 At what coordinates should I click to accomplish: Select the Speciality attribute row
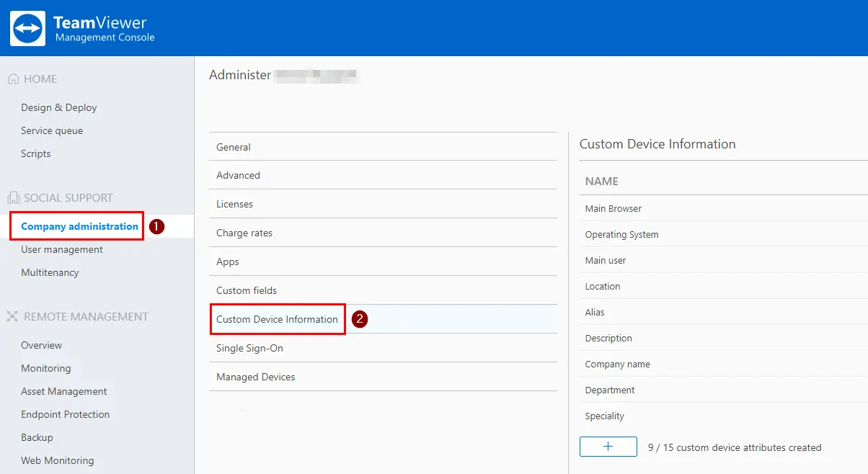click(x=724, y=416)
